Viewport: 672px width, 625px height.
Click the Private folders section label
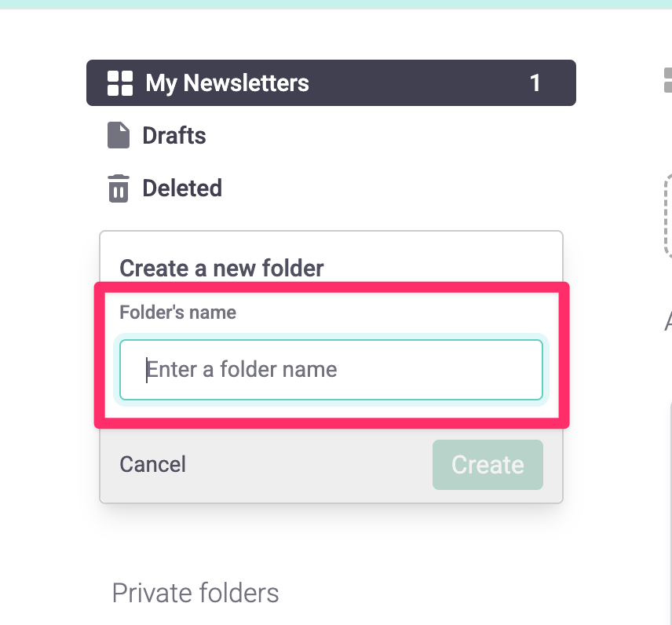(195, 593)
